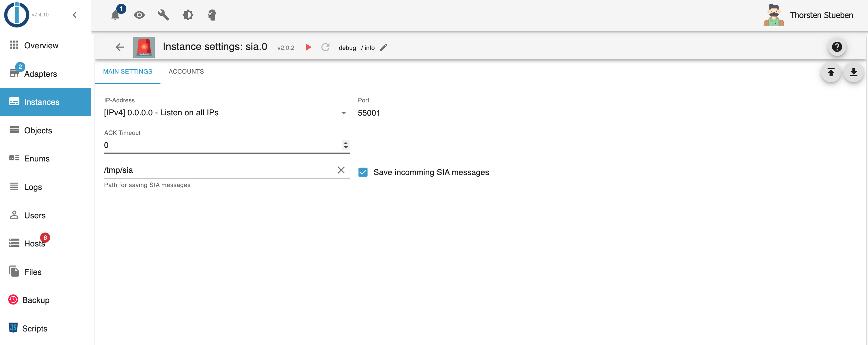Viewport: 868px width, 345px height.
Task: Switch to the ACCOUNTS tab
Action: [x=186, y=71]
